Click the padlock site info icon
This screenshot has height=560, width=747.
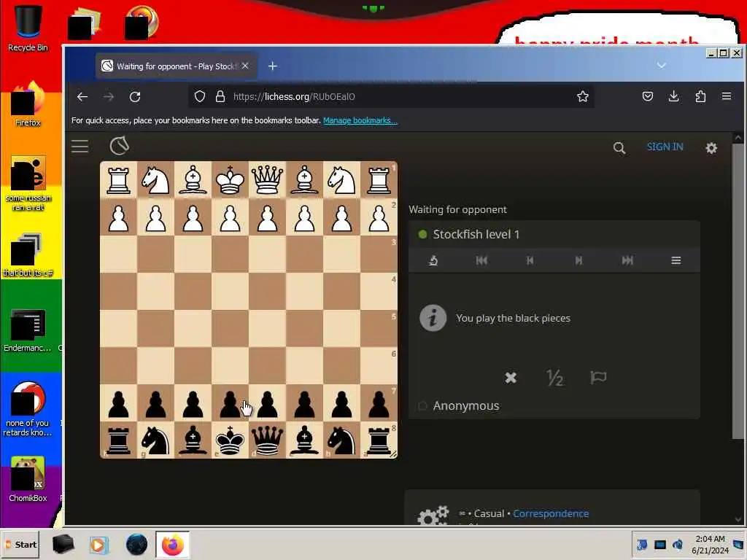(x=220, y=97)
